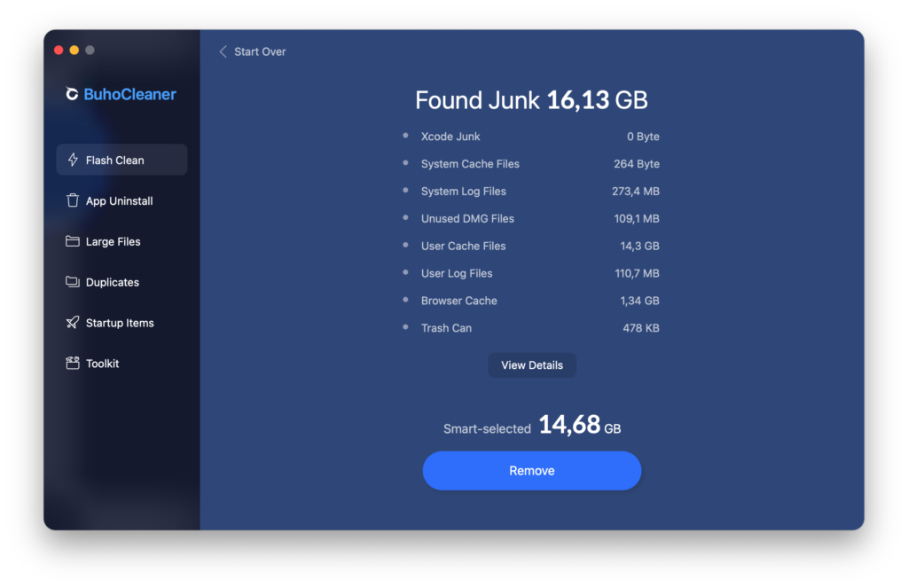Screen dimensions: 908x588
Task: Select the Browser Cache row
Action: [532, 301]
